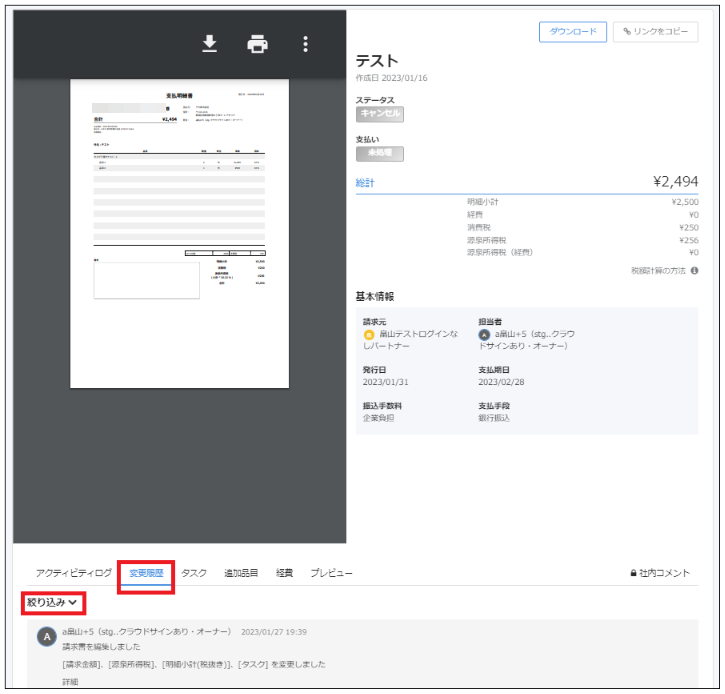Viewport: 725px width, 694px height.
Task: Click the 源泉所得税 value ¥256
Action: 688,240
